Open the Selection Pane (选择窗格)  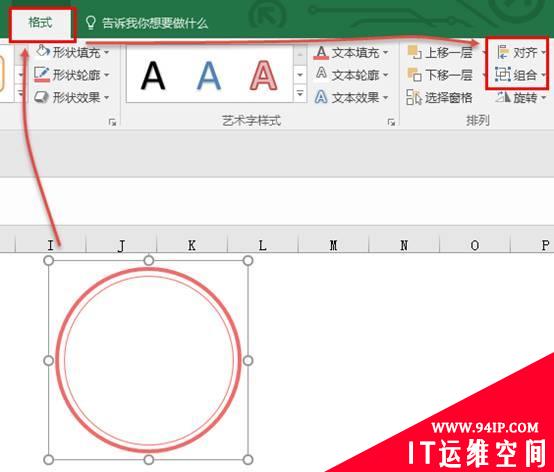[x=440, y=97]
